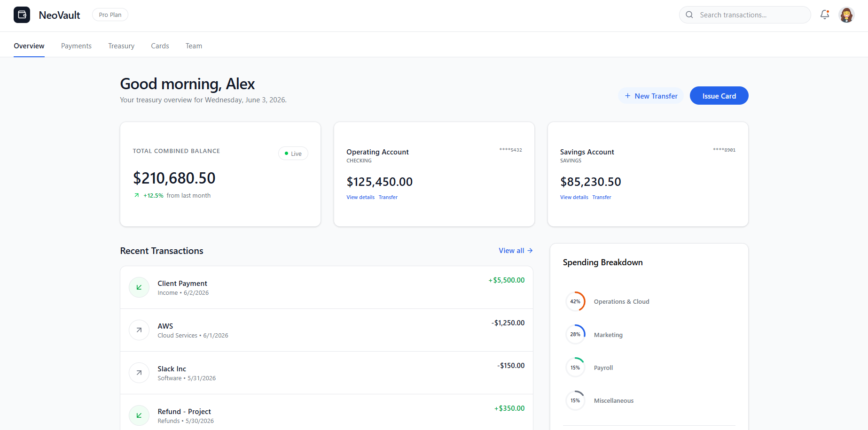Start a New Transfer
Image resolution: width=868 pixels, height=430 pixels.
[651, 96]
